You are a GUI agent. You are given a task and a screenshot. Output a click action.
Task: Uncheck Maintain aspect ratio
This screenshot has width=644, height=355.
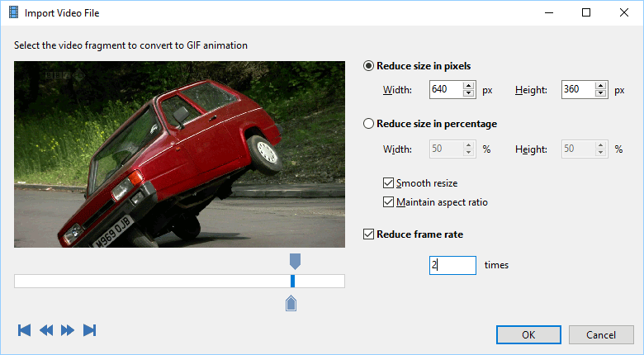point(389,202)
